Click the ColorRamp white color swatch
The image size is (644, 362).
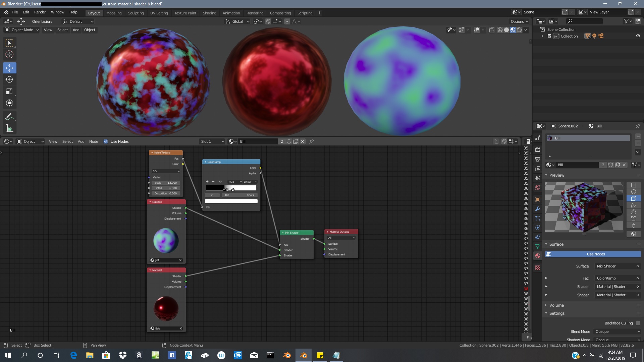point(231,201)
